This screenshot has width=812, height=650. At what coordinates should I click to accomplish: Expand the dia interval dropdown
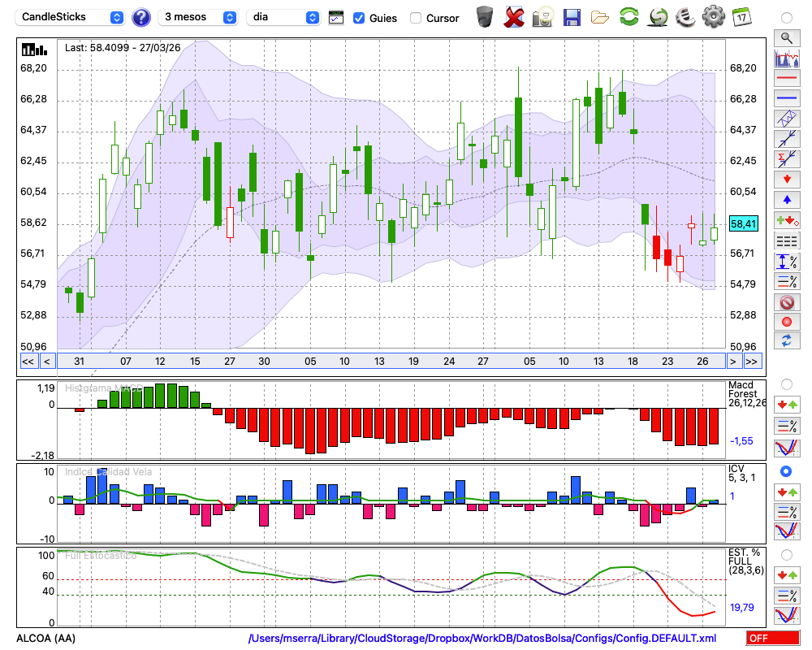pos(283,17)
